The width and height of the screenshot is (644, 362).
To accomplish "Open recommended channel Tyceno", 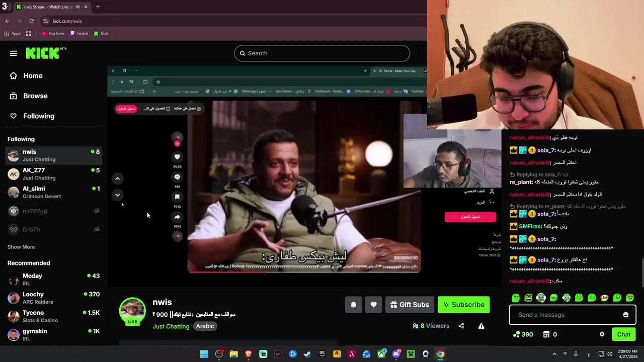I will (x=53, y=316).
